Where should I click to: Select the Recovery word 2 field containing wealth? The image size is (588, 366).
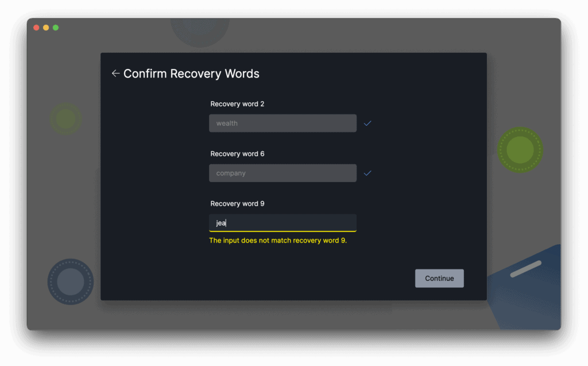(283, 124)
